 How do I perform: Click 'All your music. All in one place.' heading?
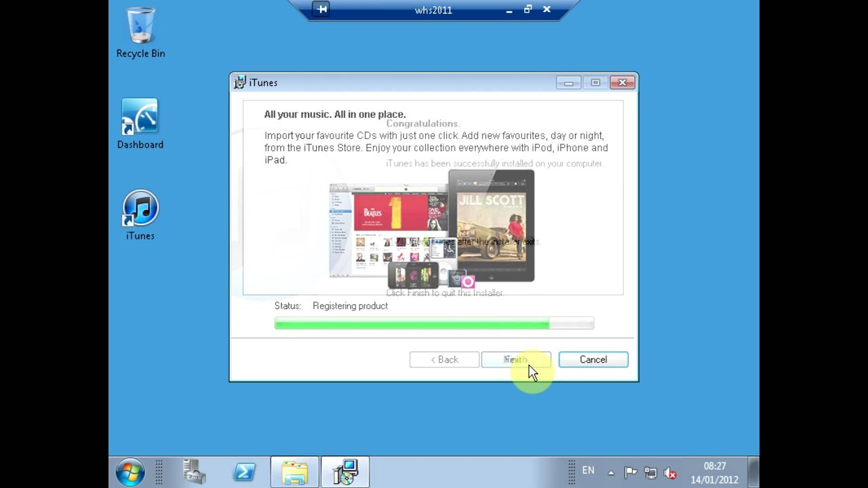[335, 114]
